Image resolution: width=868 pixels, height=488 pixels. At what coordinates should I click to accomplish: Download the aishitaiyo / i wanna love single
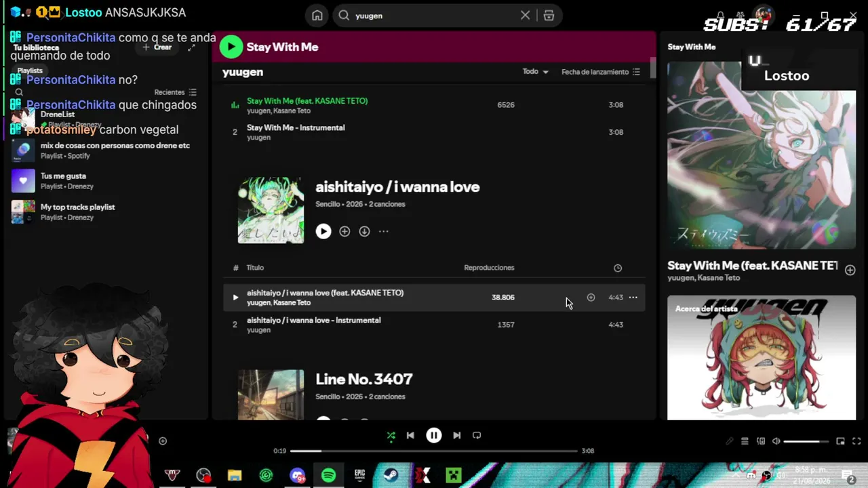pos(364,231)
